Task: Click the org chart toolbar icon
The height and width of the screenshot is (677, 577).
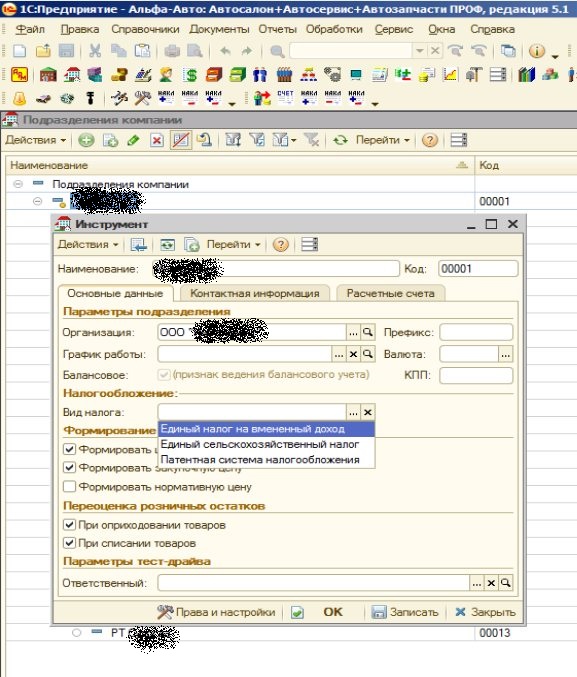Action: pos(308,75)
